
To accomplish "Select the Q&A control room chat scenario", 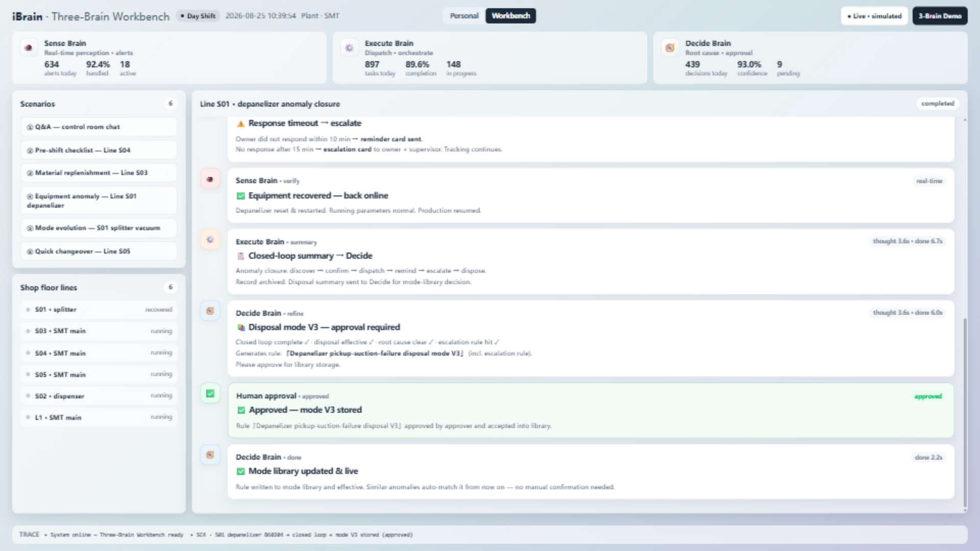I will [99, 127].
